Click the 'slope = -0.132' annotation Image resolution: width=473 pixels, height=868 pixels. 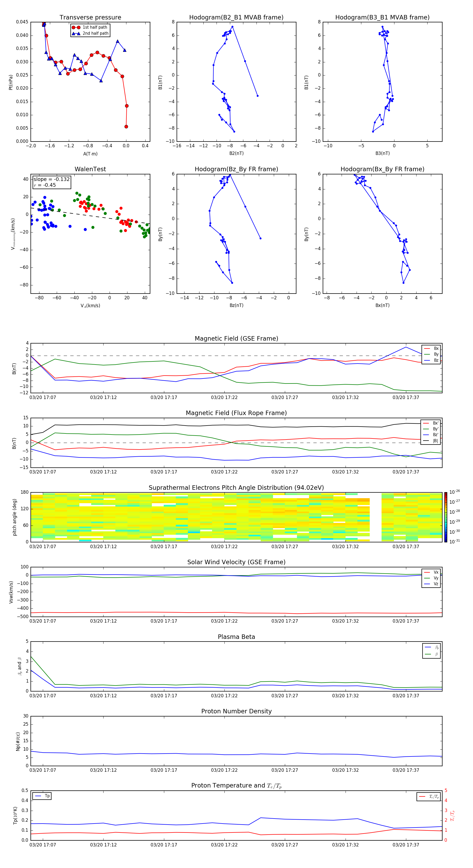tap(52, 179)
